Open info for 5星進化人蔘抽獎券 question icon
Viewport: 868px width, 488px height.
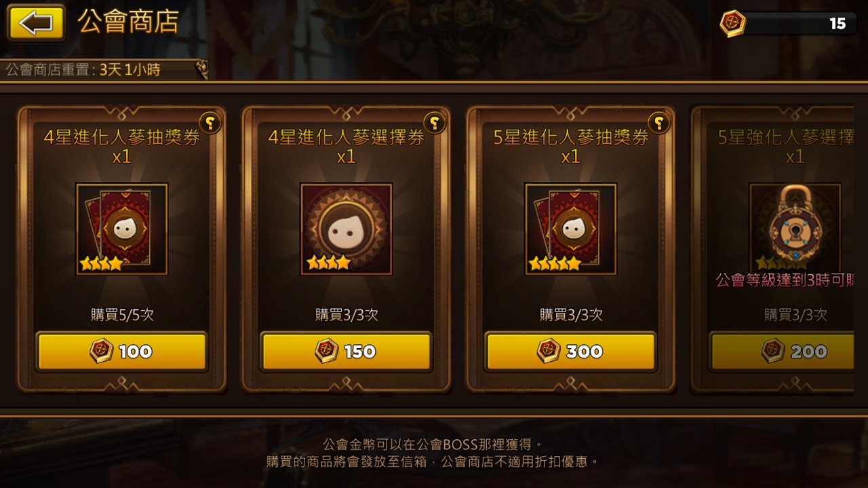pyautogui.click(x=659, y=123)
